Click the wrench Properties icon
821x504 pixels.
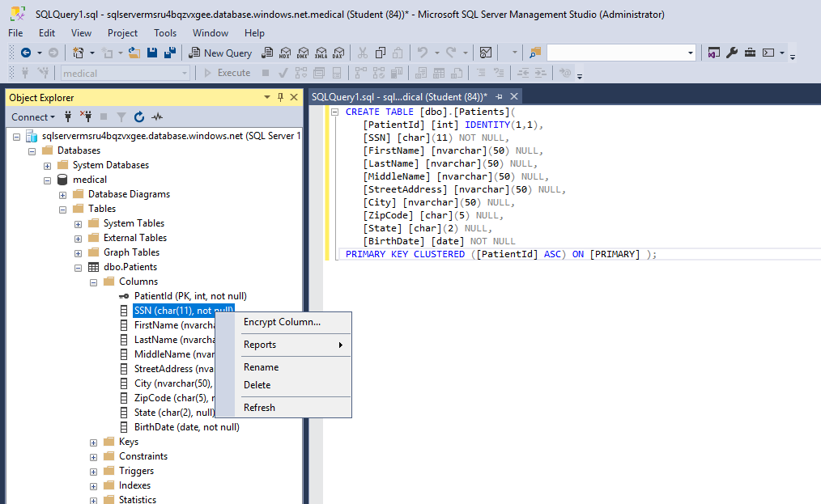[732, 53]
